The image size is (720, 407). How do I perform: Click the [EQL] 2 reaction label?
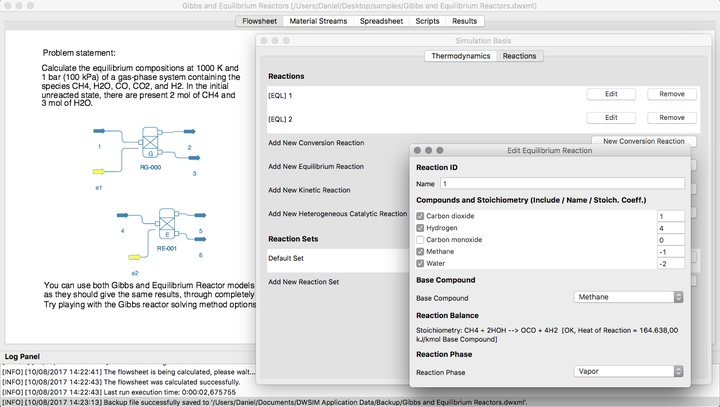(x=280, y=119)
